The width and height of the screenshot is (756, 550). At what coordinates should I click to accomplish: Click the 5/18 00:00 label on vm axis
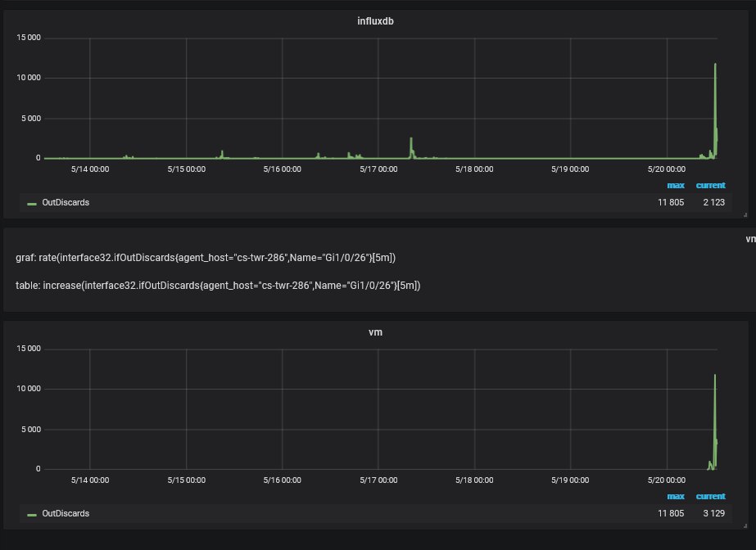[x=474, y=480]
